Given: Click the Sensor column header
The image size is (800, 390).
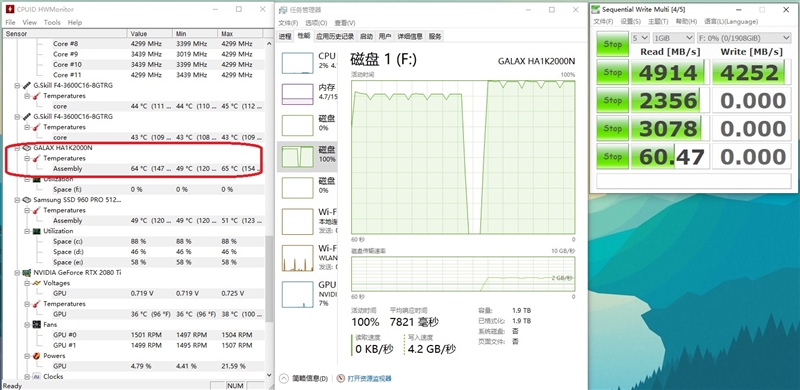Looking at the screenshot, I should (x=65, y=34).
